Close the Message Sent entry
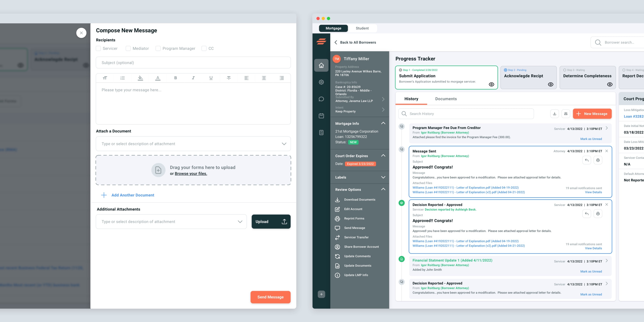644x322 pixels. [607, 151]
